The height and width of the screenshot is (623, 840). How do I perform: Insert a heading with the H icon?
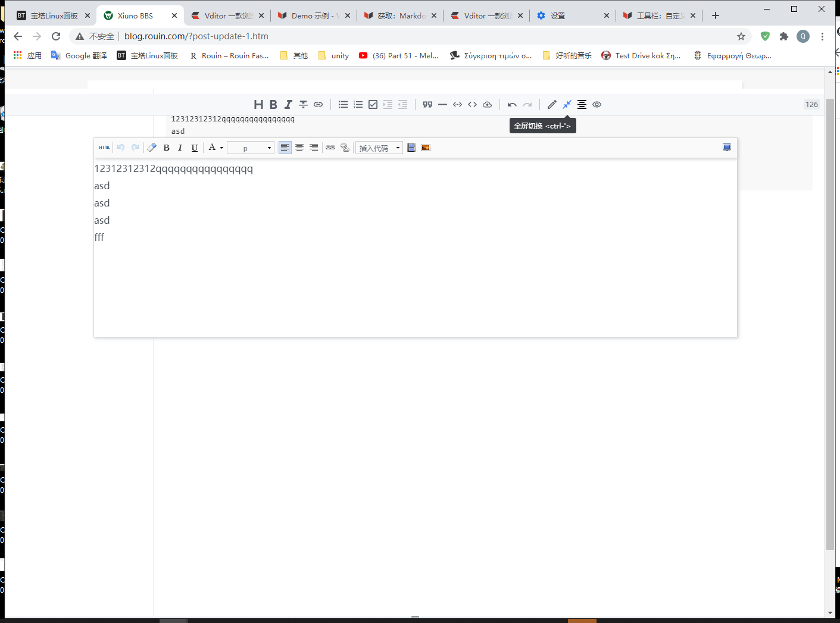tap(258, 104)
